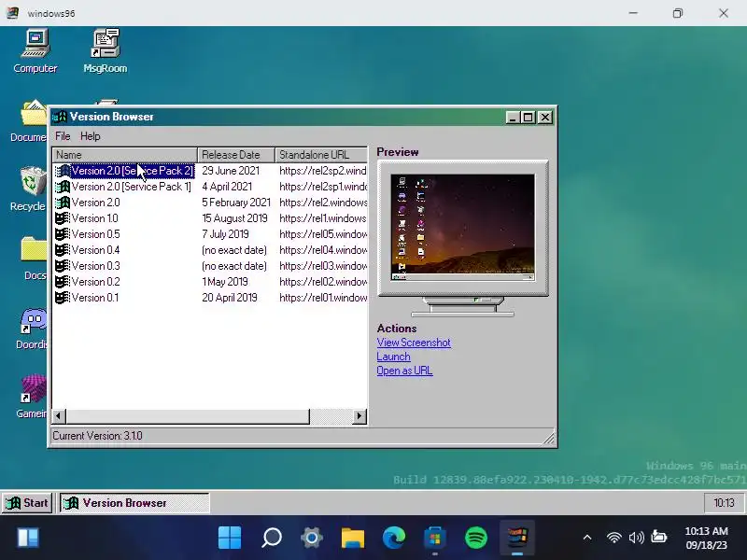Open Spotify from taskbar
The image size is (747, 560).
coord(476,538)
